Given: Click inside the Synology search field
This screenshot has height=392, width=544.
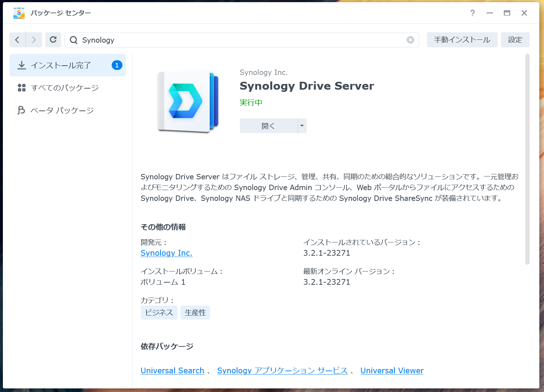Looking at the screenshot, I should click(x=215, y=40).
